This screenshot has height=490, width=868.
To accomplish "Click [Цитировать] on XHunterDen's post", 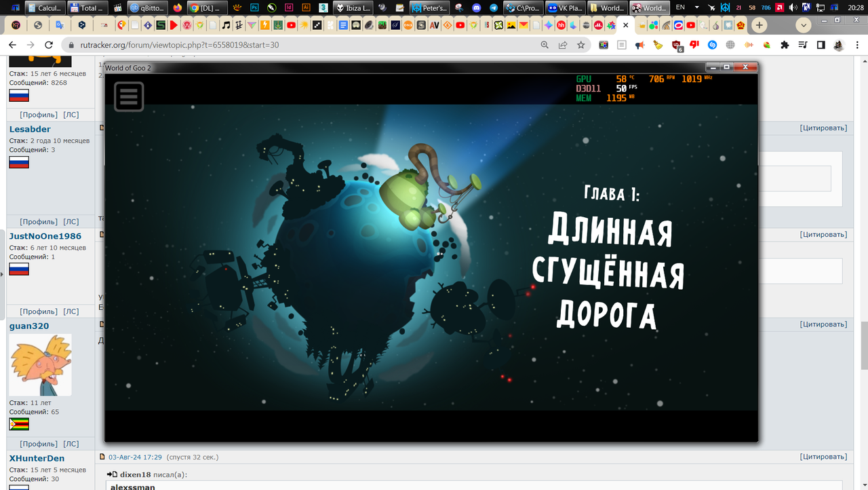I will (x=823, y=457).
